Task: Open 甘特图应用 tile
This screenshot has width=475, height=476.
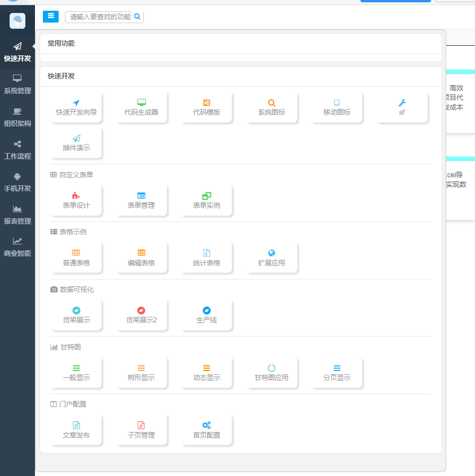Action: pos(271,373)
